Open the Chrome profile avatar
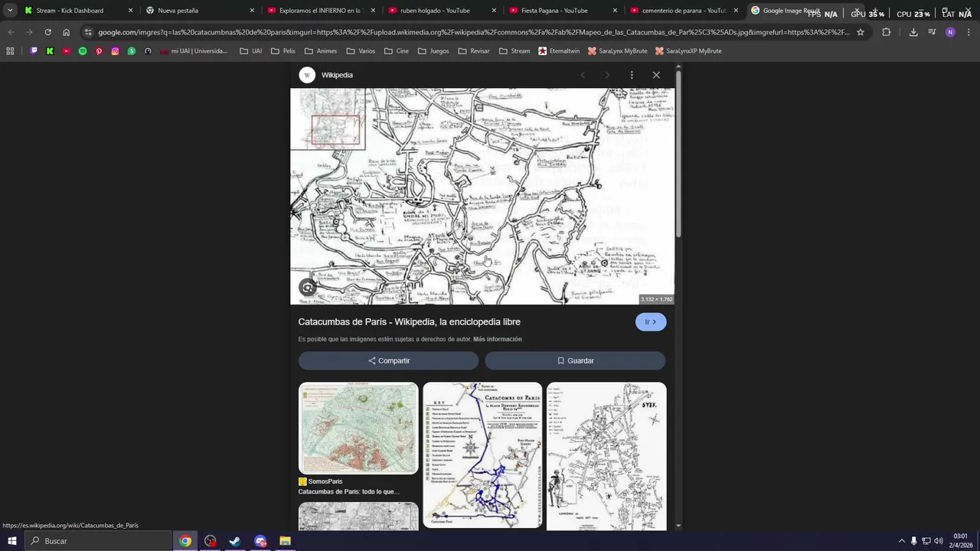Viewport: 980px width, 551px height. pyautogui.click(x=950, y=32)
